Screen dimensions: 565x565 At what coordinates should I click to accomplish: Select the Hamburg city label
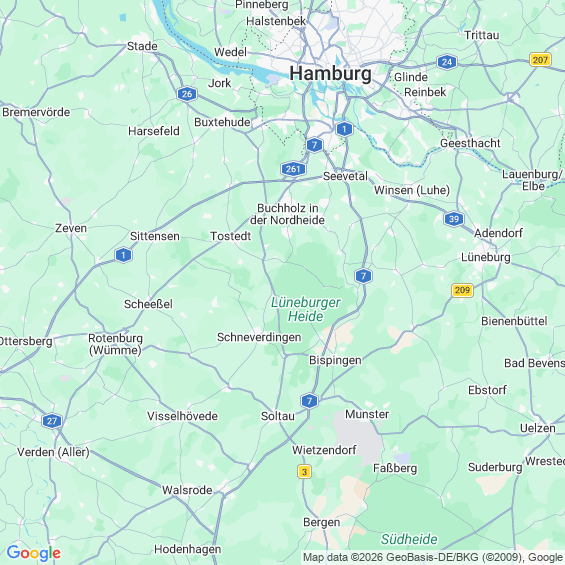point(330,74)
